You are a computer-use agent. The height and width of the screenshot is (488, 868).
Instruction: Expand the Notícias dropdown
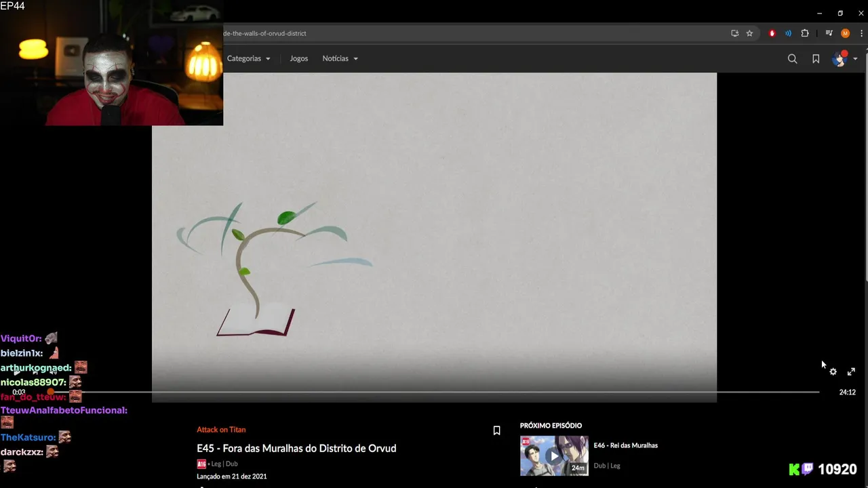point(340,58)
